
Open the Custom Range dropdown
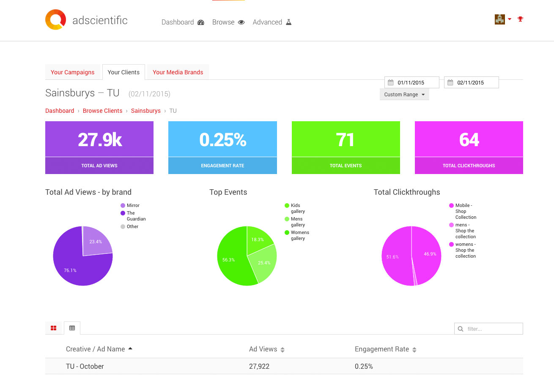tap(404, 95)
